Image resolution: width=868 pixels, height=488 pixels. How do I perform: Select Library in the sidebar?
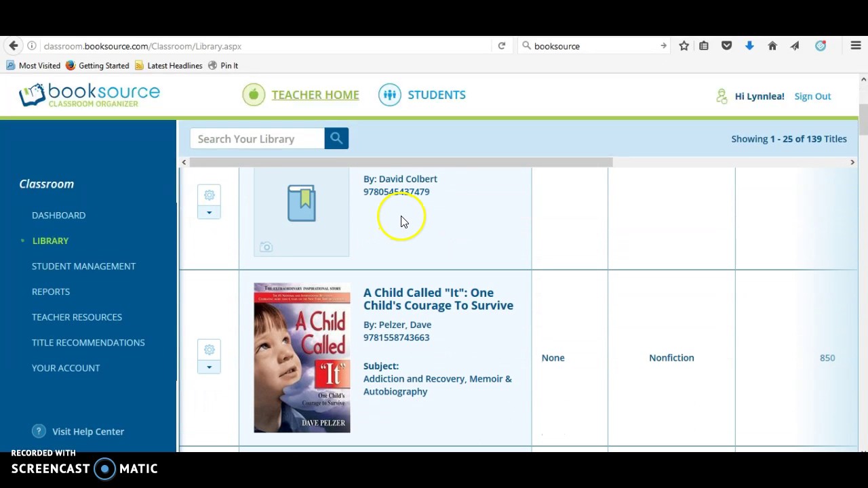[50, 241]
